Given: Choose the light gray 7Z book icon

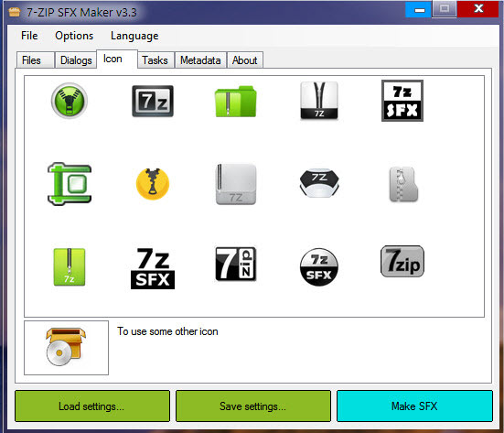Looking at the screenshot, I should coord(236,184).
